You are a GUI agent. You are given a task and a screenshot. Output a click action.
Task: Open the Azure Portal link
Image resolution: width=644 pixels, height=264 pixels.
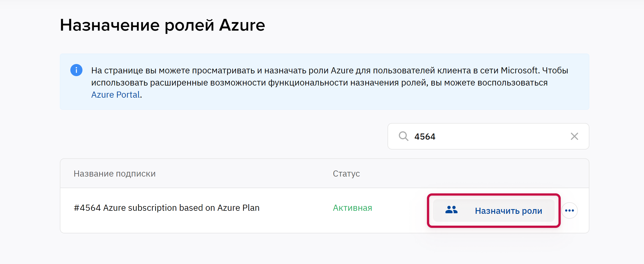[x=115, y=95]
